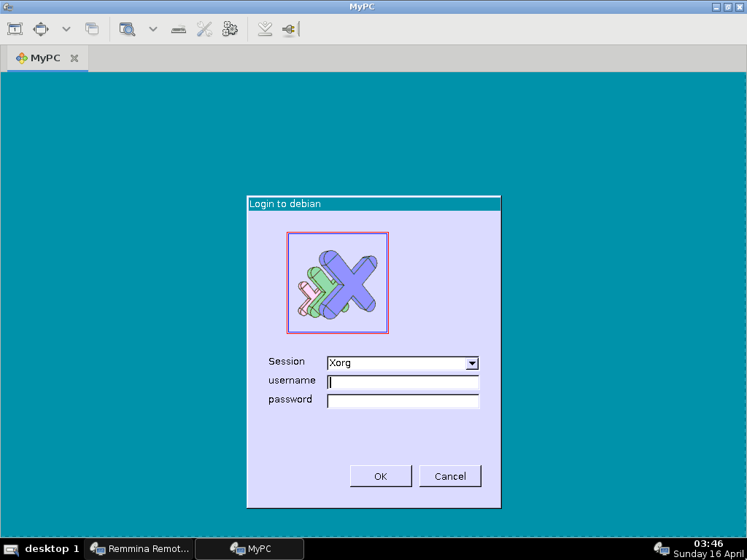Click the "Login to debian" title bar
747x560 pixels.
374,204
